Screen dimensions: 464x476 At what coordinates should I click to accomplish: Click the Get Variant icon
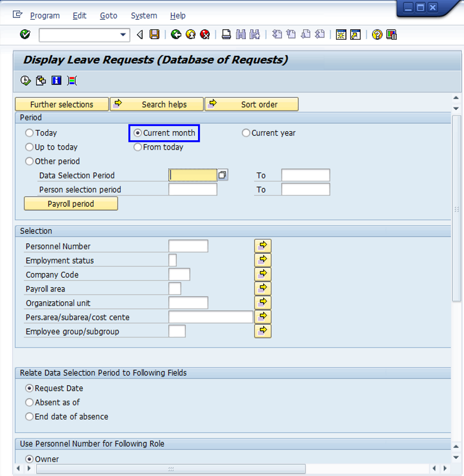tap(41, 81)
